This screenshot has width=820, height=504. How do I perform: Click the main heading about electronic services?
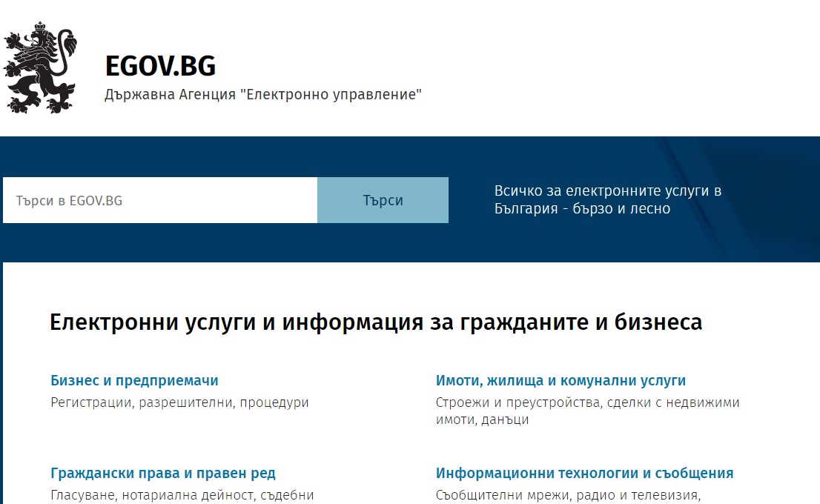click(x=377, y=321)
